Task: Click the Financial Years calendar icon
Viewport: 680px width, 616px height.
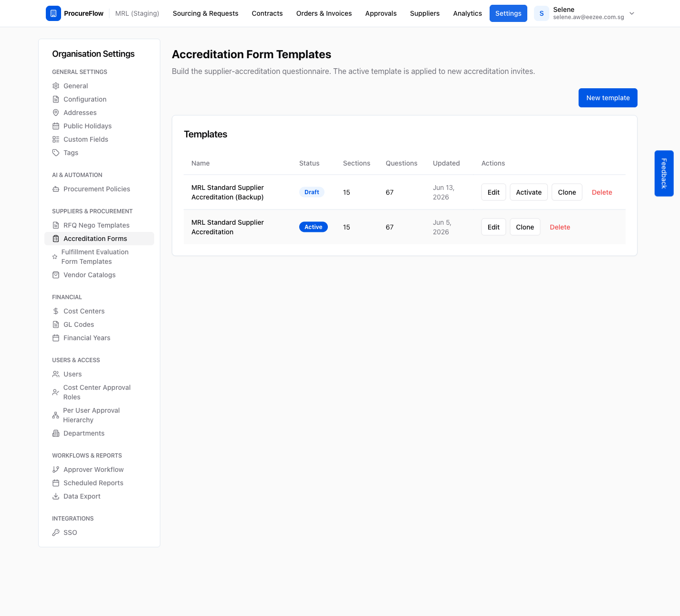Action: coord(56,338)
